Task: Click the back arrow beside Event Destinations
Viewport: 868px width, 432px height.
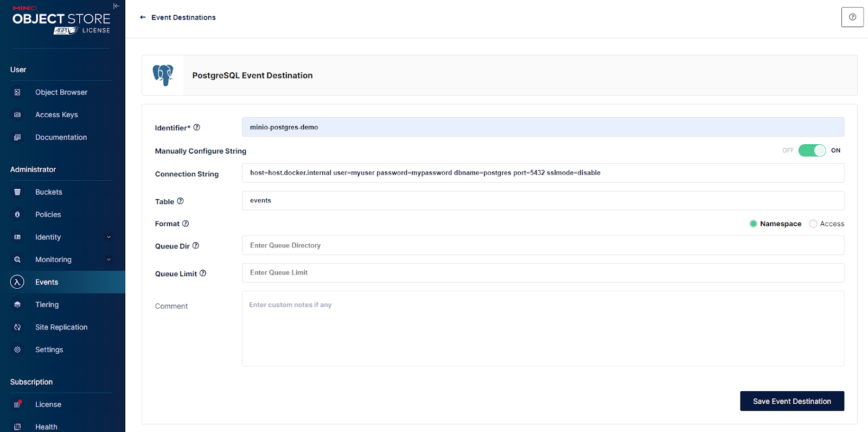Action: click(x=143, y=17)
